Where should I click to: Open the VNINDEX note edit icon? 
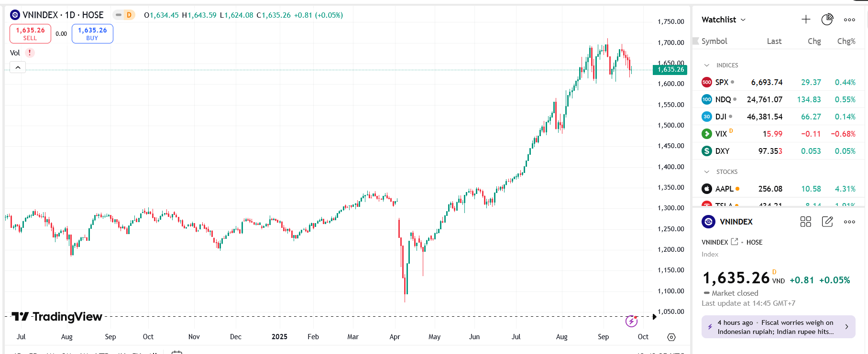[827, 222]
